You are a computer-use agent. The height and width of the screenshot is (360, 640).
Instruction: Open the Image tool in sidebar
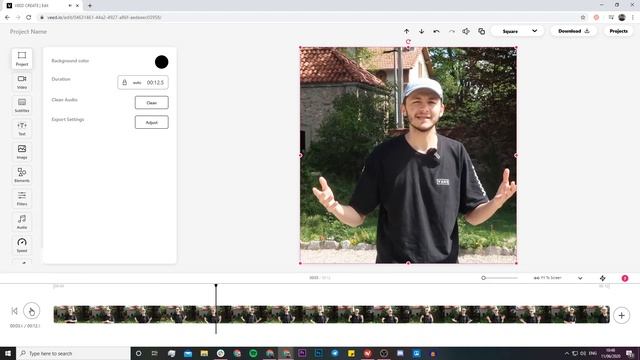coord(22,152)
